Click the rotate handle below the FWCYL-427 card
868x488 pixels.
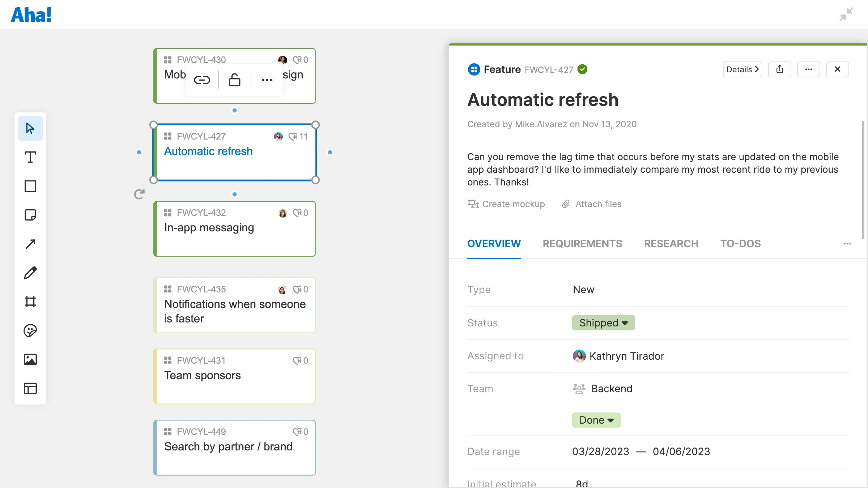point(139,194)
